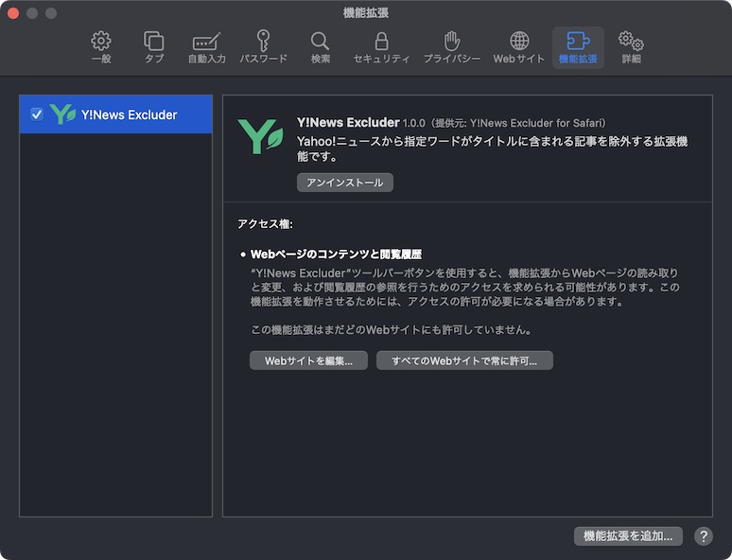Open the プライバシー hand icon tab

click(452, 47)
